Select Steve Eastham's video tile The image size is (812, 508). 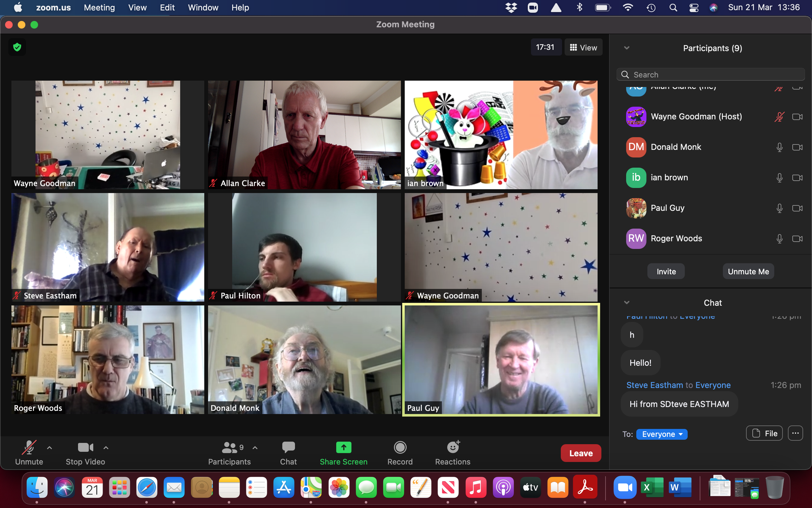pos(108,247)
